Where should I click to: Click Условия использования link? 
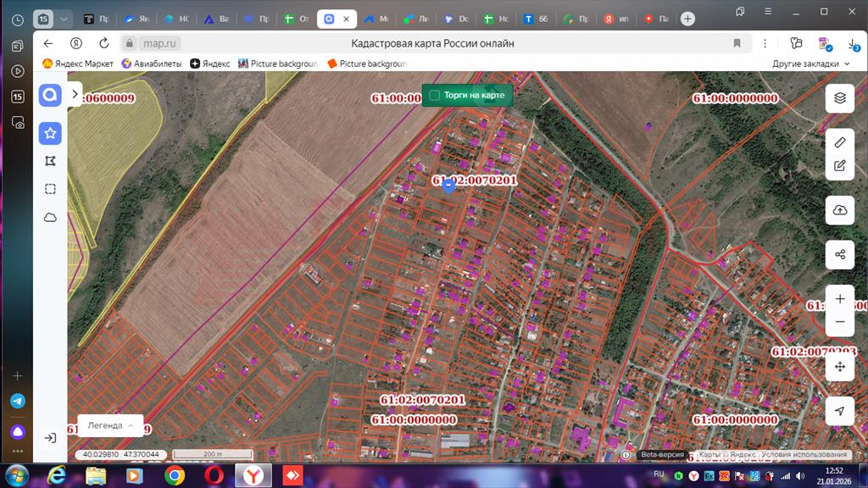[804, 455]
